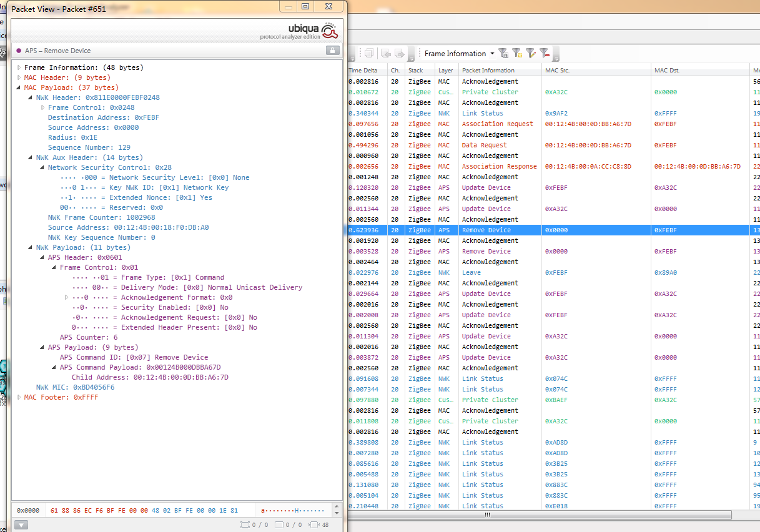This screenshot has width=760, height=532.
Task: Collapse the NWK Aux Header node
Action: coord(30,157)
